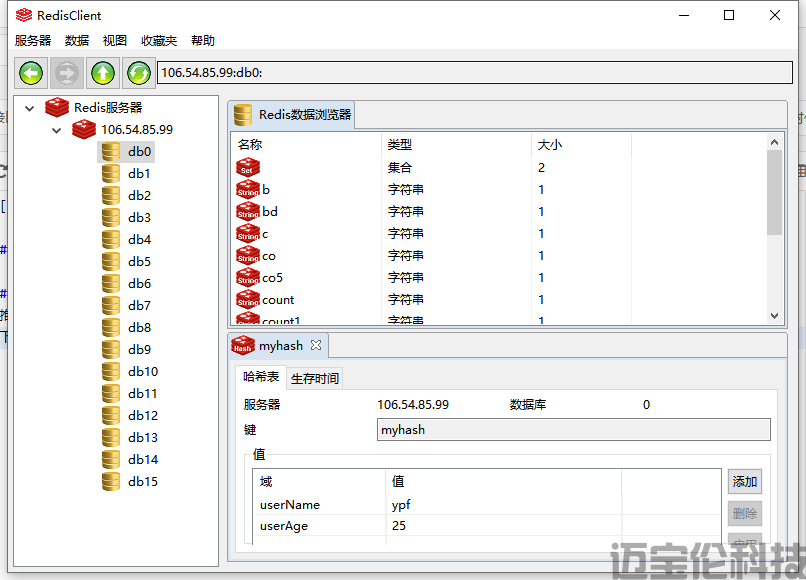Select the db6 database icon
This screenshot has width=806, height=580.
[x=111, y=284]
